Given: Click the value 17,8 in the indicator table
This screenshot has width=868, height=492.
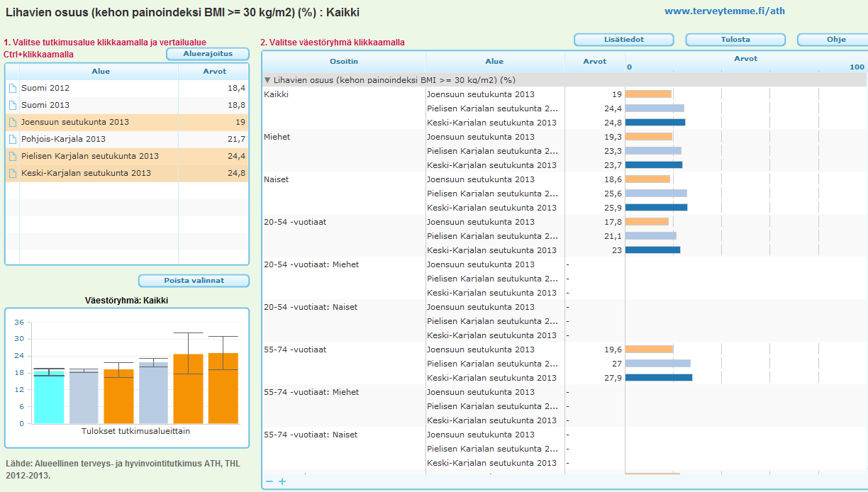Looking at the screenshot, I should tap(613, 222).
